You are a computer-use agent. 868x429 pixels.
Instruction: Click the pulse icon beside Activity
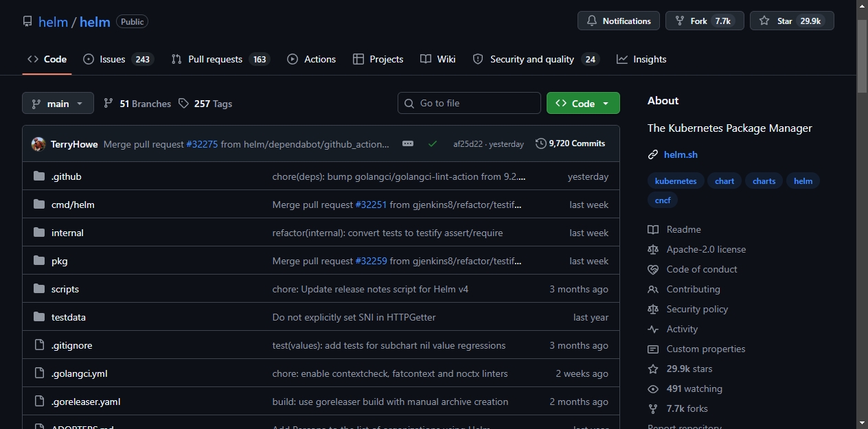pos(653,329)
